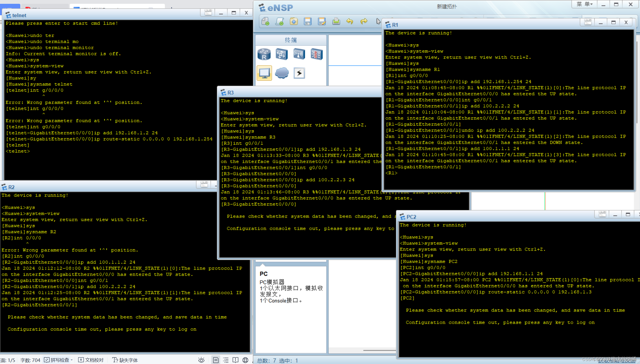Image resolution: width=640 pixels, height=364 pixels.
Task: Toggle eye-protection mode eye icon
Action: pos(201,360)
